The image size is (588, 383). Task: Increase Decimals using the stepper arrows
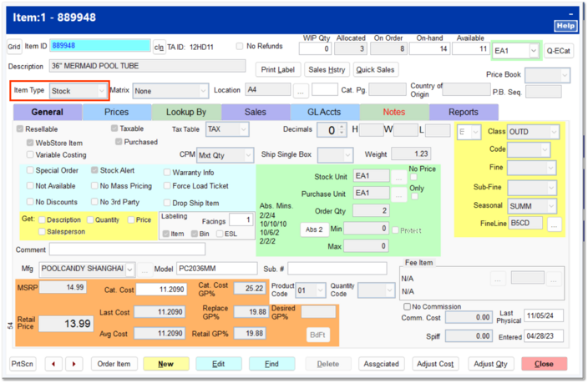342,127
